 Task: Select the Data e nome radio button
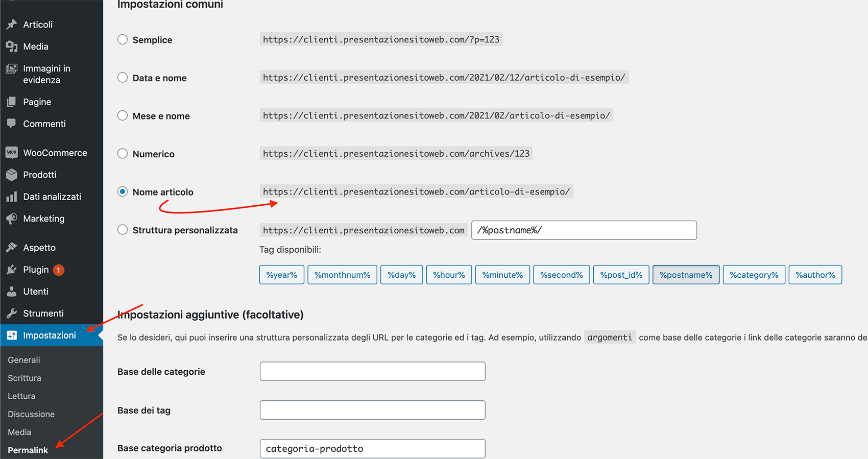click(x=123, y=78)
